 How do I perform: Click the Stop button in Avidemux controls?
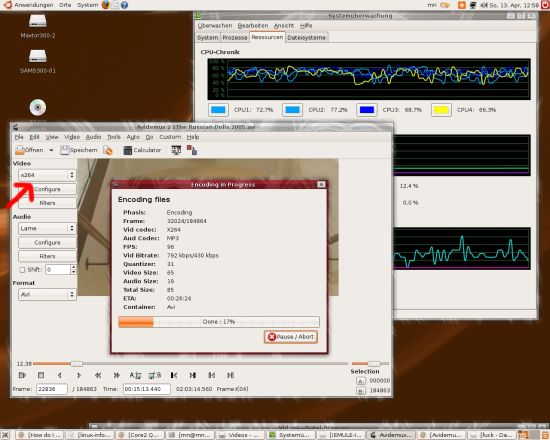point(41,375)
